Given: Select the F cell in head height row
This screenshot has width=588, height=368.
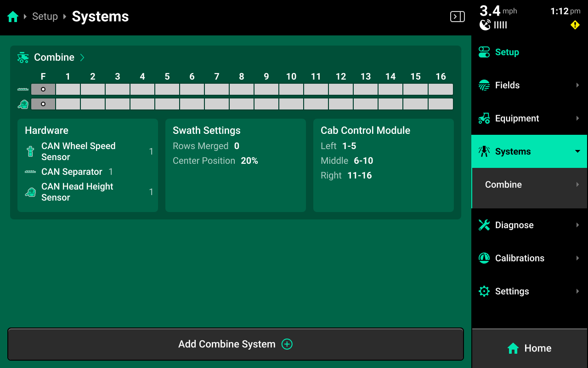Looking at the screenshot, I should point(43,104).
